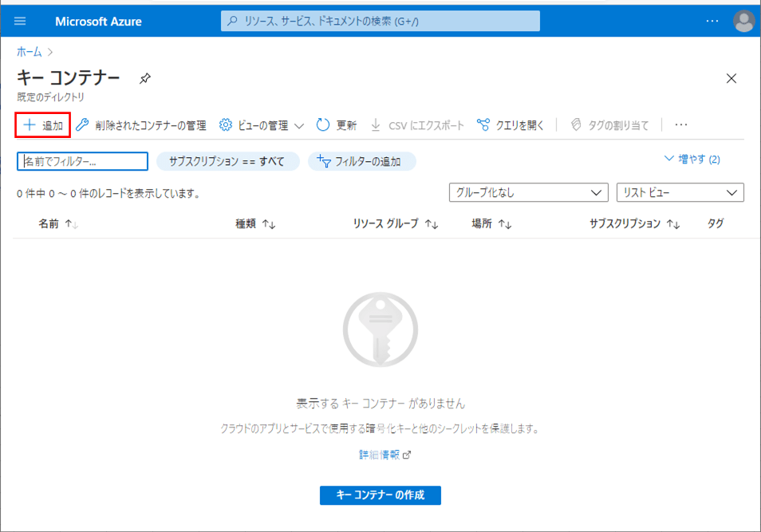Click フィルターの追加 button
761x532 pixels.
pyautogui.click(x=361, y=161)
